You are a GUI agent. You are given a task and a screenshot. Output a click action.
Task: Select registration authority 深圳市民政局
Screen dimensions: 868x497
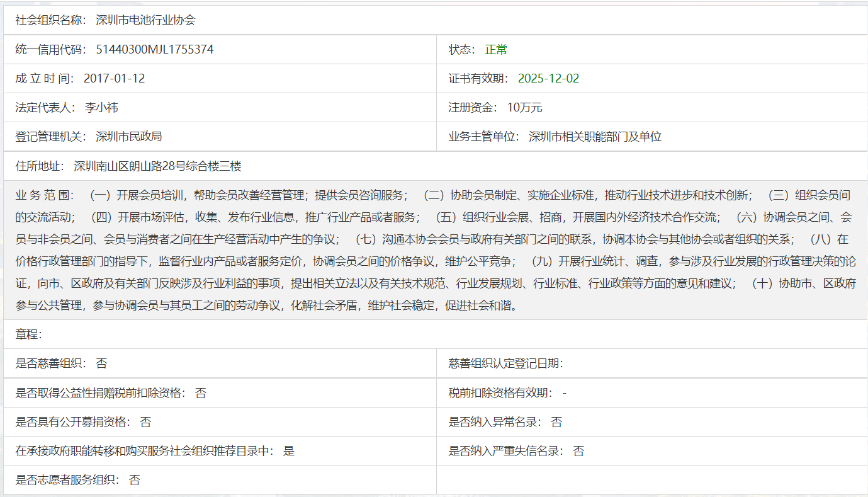pyautogui.click(x=128, y=136)
